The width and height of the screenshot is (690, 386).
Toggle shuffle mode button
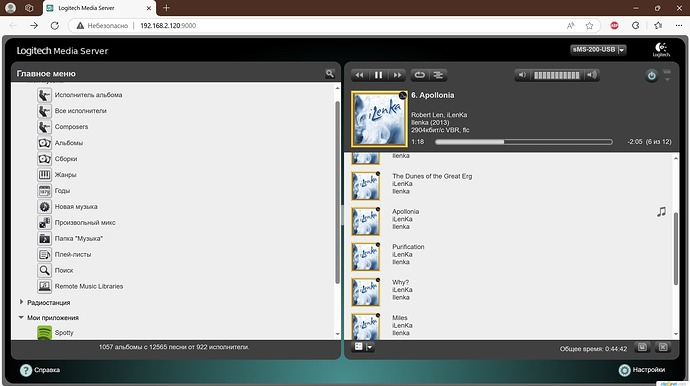438,75
